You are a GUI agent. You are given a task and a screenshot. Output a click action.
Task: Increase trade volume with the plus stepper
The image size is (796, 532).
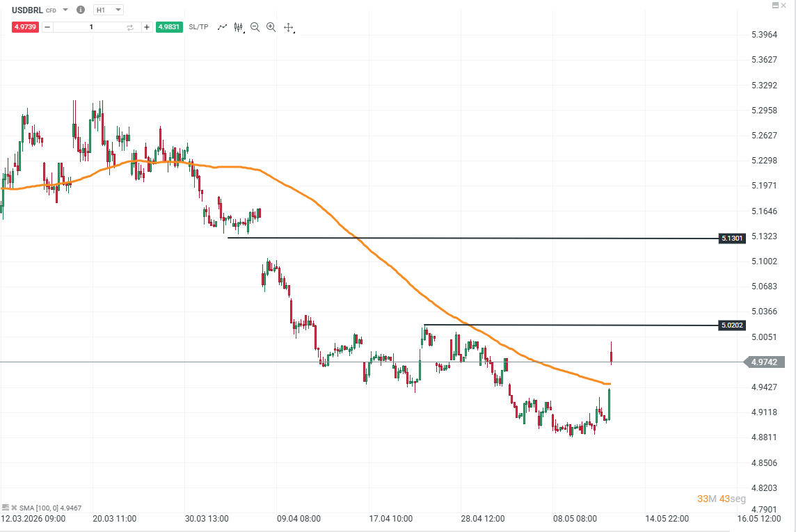[147, 27]
